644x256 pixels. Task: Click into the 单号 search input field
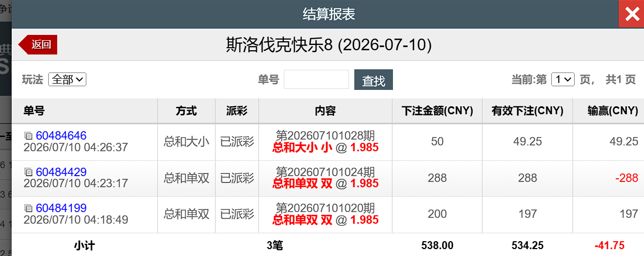pos(316,79)
